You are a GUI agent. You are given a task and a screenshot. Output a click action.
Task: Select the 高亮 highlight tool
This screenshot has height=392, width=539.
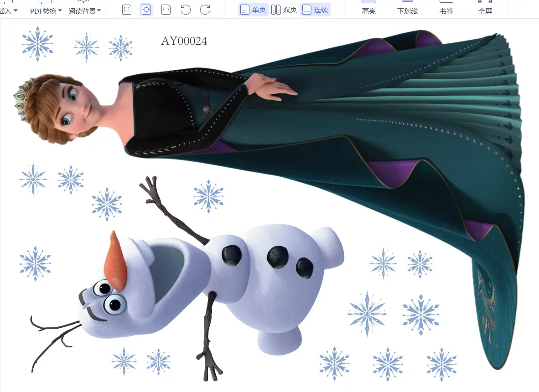369,8
